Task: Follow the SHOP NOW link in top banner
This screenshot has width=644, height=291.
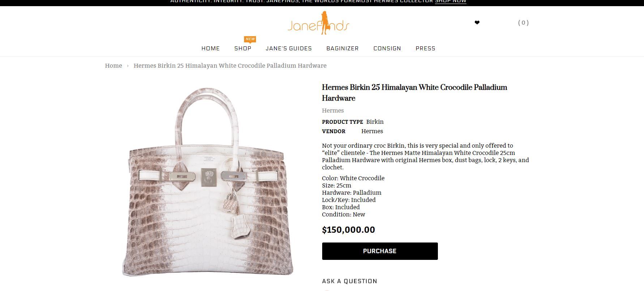Action: point(451,1)
